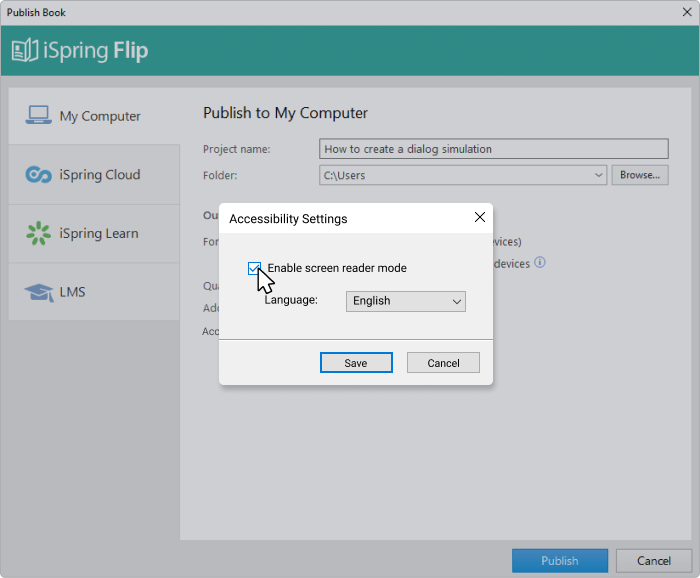
Task: Click the Project name label
Action: (x=237, y=149)
